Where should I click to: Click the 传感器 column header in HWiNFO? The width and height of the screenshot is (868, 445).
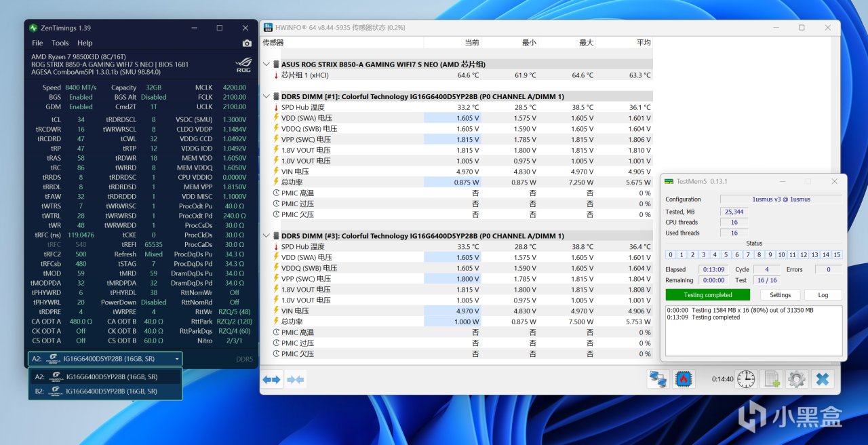(x=273, y=43)
